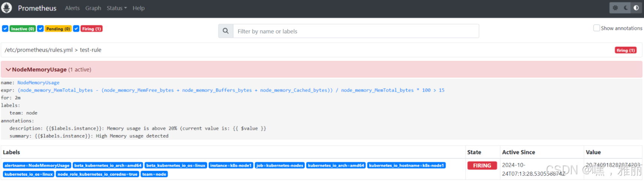Click the /etc/prometheus/rules.yml > test-rule path
644x181 pixels.
pos(53,50)
